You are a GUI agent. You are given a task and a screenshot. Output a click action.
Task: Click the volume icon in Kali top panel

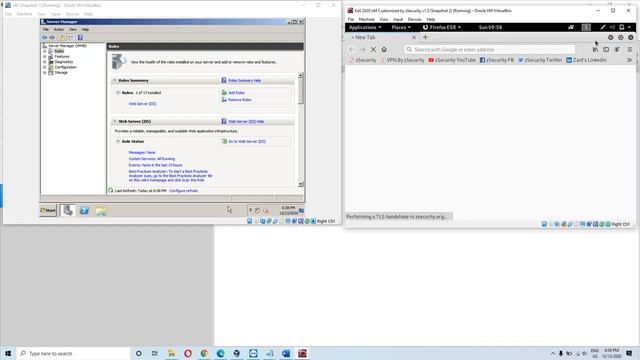(x=612, y=27)
